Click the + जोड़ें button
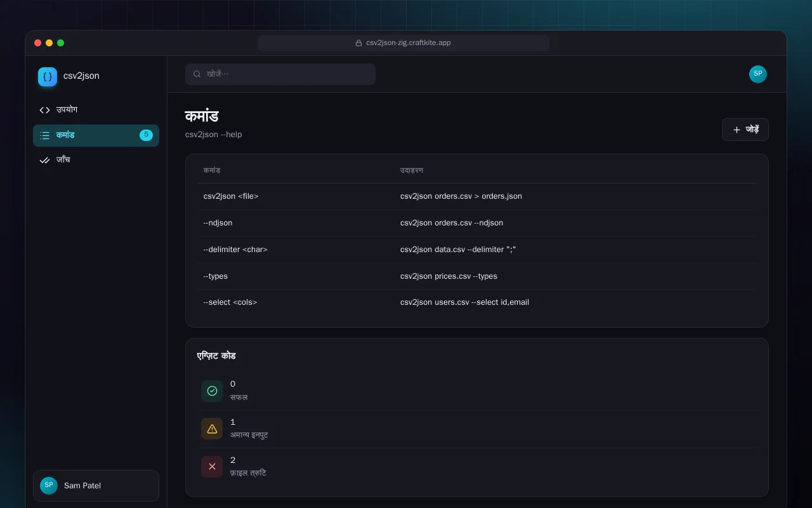Viewport: 812px width, 508px height. (x=745, y=130)
